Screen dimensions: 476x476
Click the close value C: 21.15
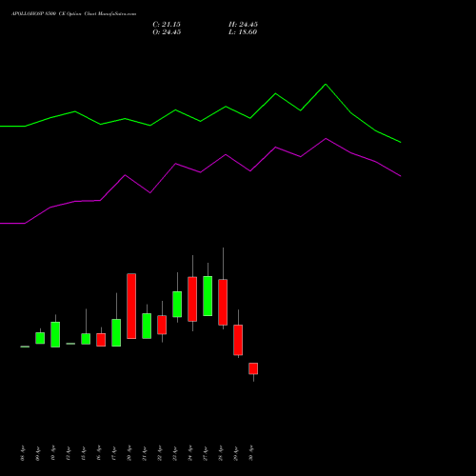click(x=167, y=25)
